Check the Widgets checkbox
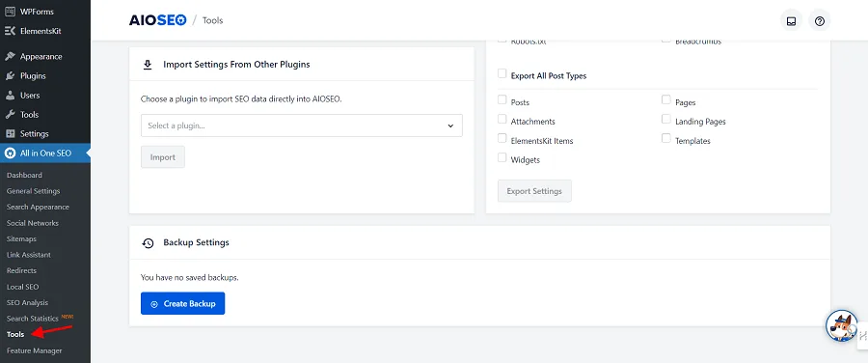The height and width of the screenshot is (363, 868). pyautogui.click(x=502, y=157)
